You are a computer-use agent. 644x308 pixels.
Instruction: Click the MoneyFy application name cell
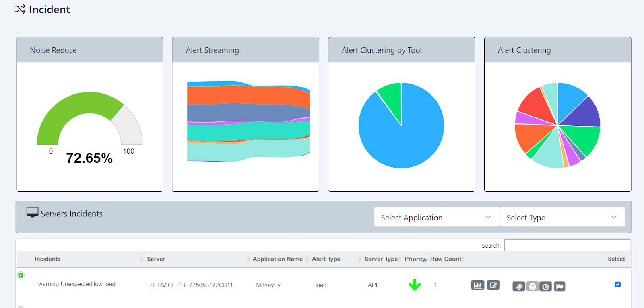pos(268,285)
